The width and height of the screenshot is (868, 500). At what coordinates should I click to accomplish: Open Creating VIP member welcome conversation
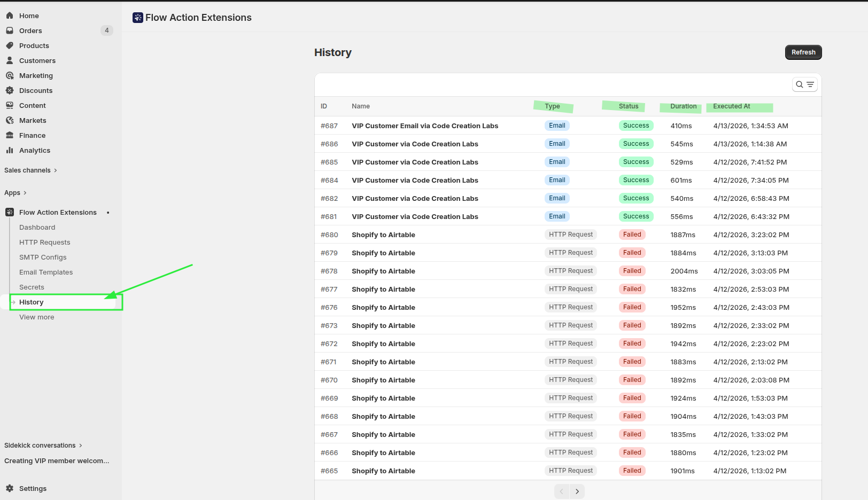click(57, 460)
